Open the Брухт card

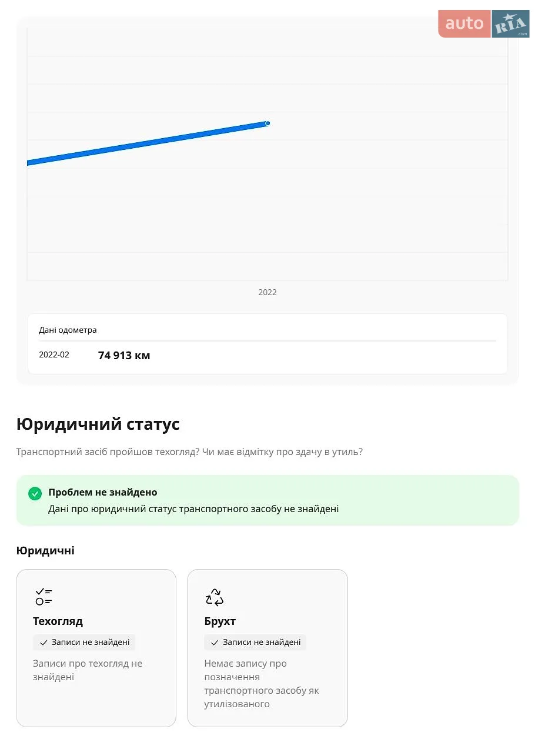tap(267, 648)
